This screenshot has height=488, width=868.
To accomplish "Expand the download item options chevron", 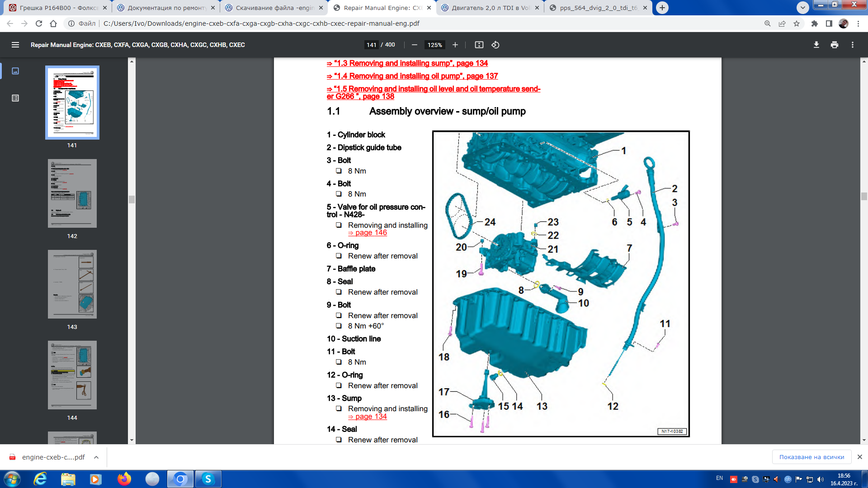I will tap(96, 457).
